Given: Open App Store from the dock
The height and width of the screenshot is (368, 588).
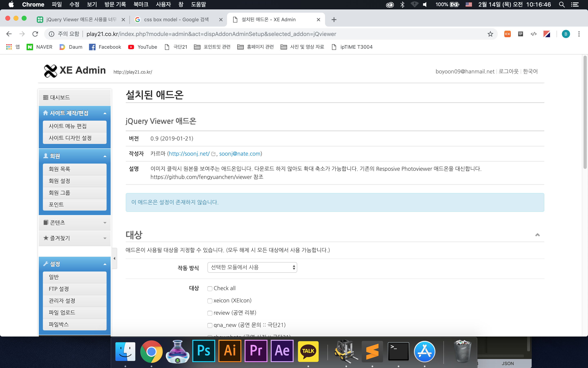Looking at the screenshot, I should point(424,351).
